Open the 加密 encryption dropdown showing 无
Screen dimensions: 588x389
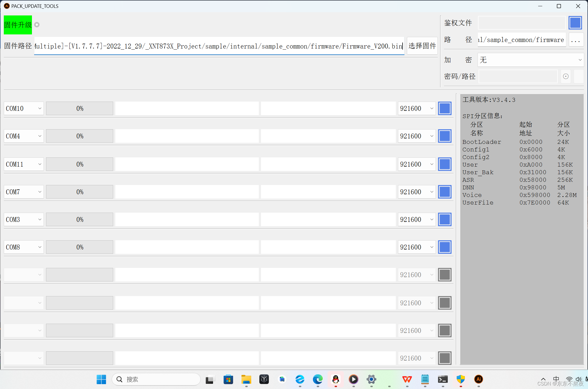(530, 60)
